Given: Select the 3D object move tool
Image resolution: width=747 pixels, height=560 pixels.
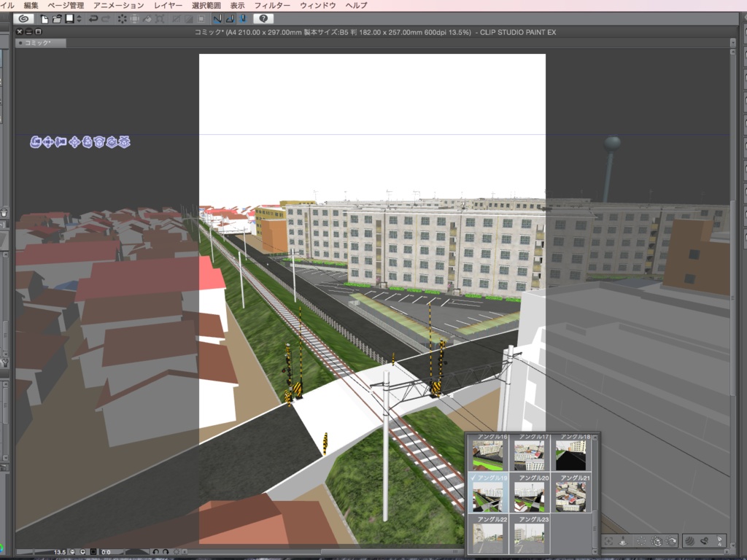Looking at the screenshot, I should [75, 143].
